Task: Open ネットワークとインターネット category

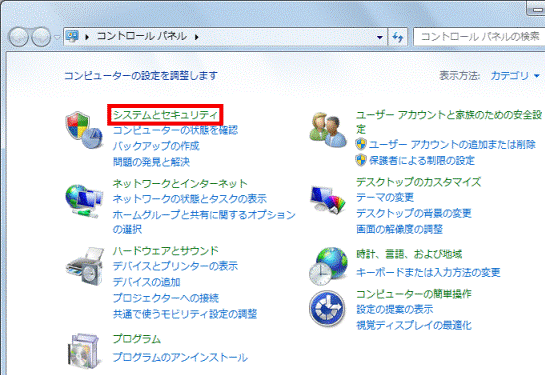Action: tap(180, 183)
